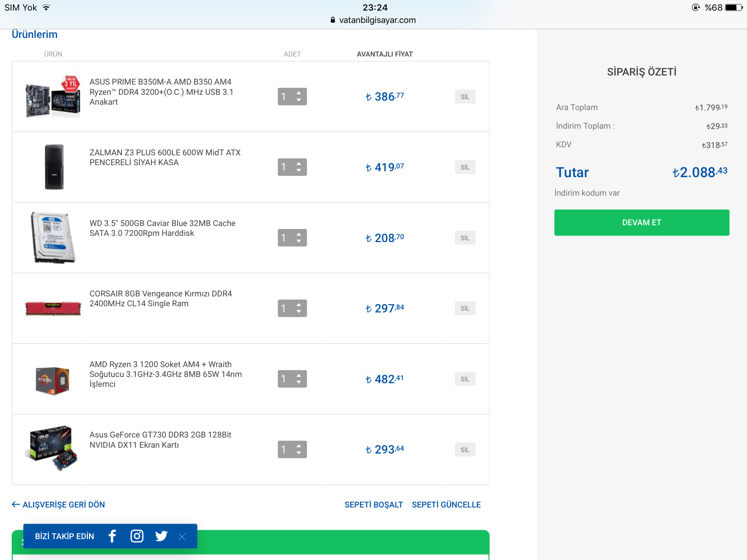Remove AMD Ryzen 3 1200 with SİL
Viewport: 747px width, 560px height.
(465, 379)
